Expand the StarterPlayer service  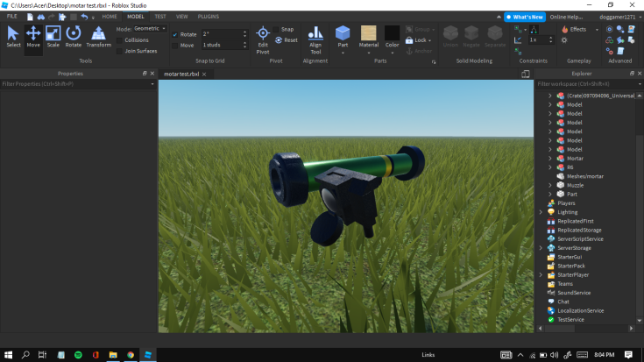541,275
